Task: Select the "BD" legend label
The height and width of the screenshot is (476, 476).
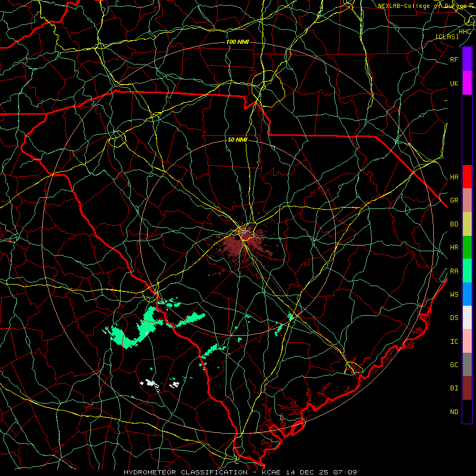Action: 454,224
